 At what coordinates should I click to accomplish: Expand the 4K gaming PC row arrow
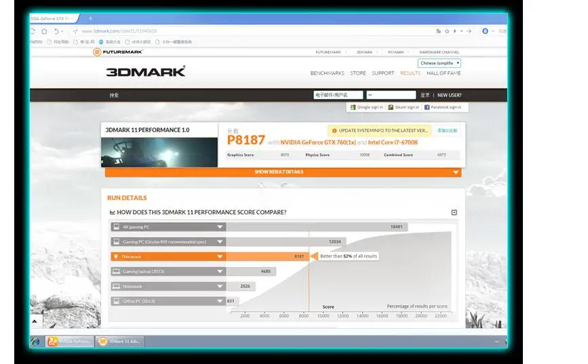point(220,227)
